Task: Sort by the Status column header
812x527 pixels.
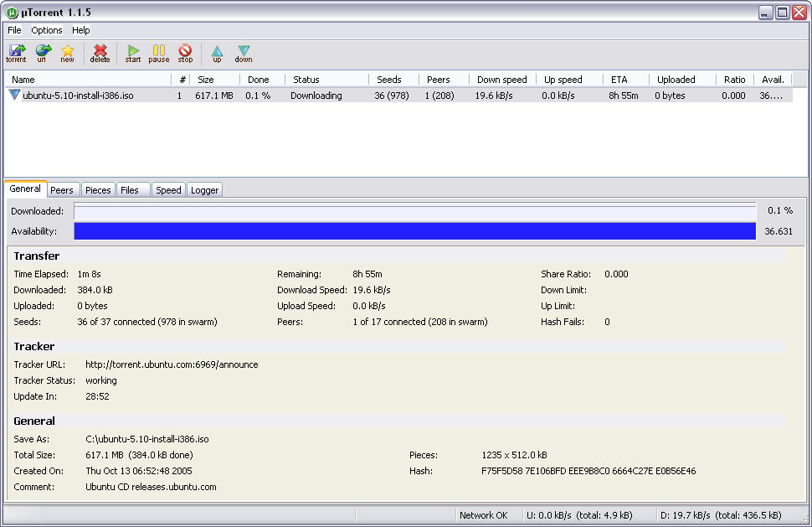Action: [x=326, y=80]
